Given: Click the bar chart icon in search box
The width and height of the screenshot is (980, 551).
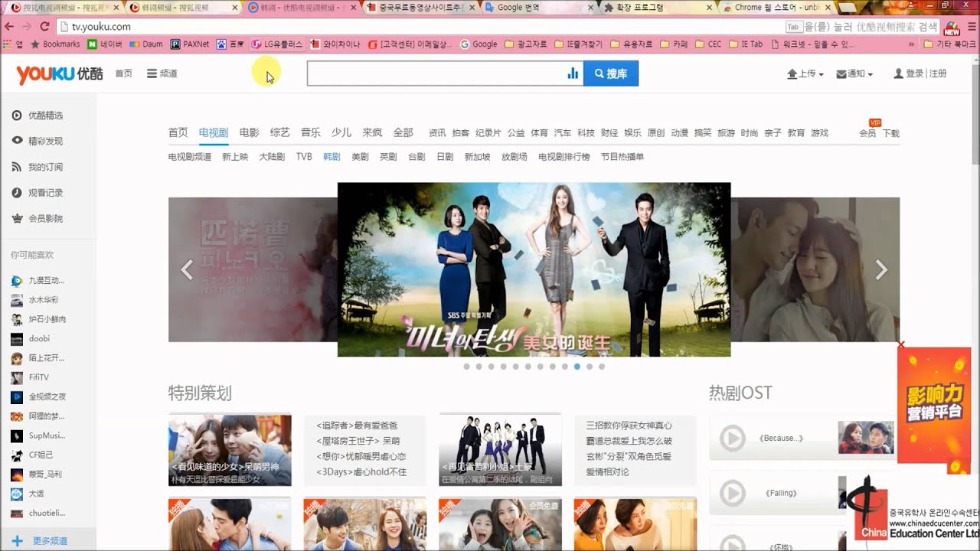Looking at the screenshot, I should [x=572, y=73].
